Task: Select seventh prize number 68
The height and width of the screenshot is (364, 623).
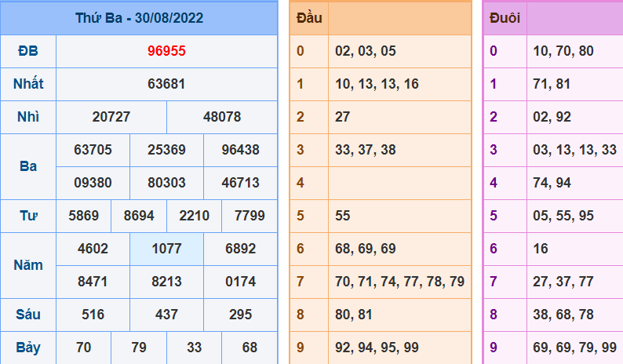Action: (250, 348)
